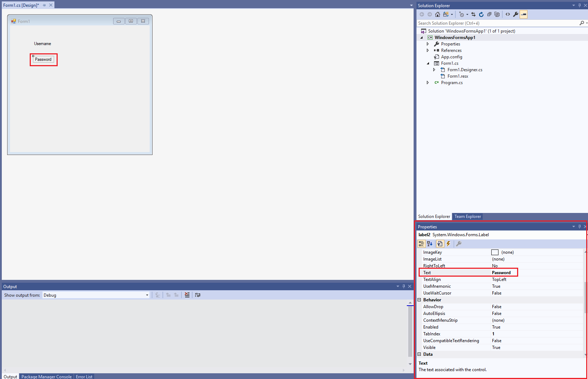Viewport: 588px width, 379px height.
Task: Expand the Program.cs node
Action: pos(428,83)
